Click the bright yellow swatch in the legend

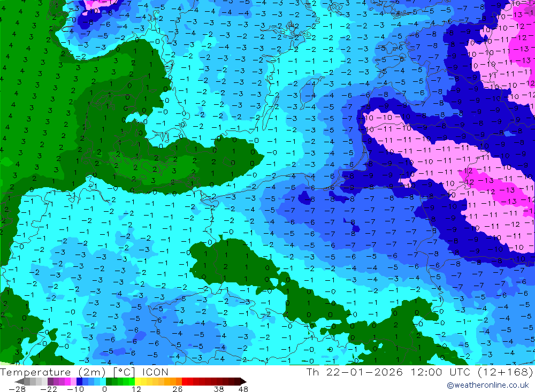[138, 381]
